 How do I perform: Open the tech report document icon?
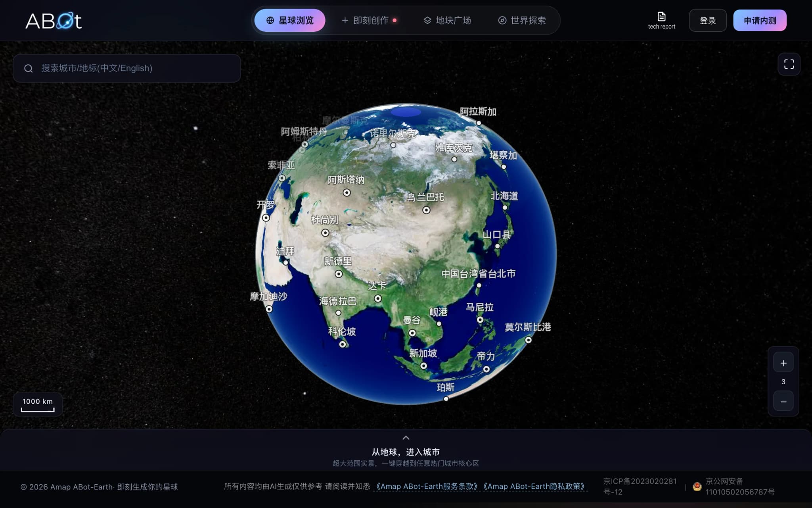(661, 17)
